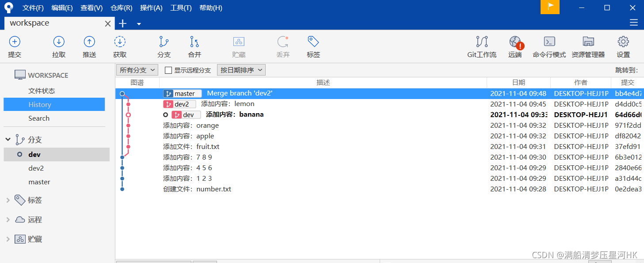Viewport: 644px width, 263px height.
Task: Click the 分支 branch icon in sidebar
Action: [20, 140]
